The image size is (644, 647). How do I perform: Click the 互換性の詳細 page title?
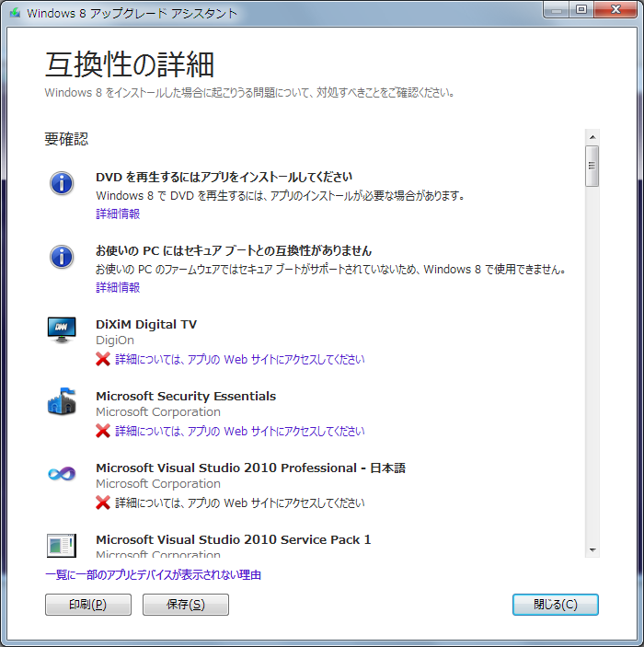pyautogui.click(x=129, y=64)
